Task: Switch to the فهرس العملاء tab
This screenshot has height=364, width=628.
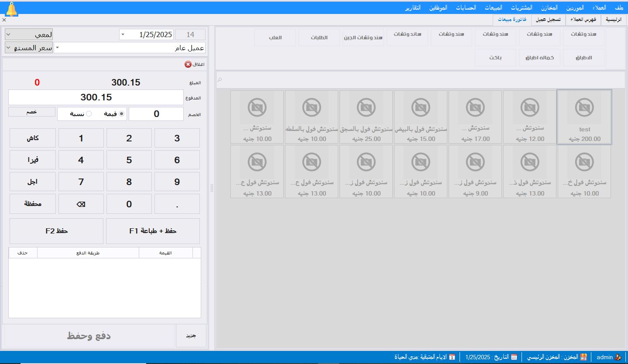Action: pyautogui.click(x=583, y=20)
